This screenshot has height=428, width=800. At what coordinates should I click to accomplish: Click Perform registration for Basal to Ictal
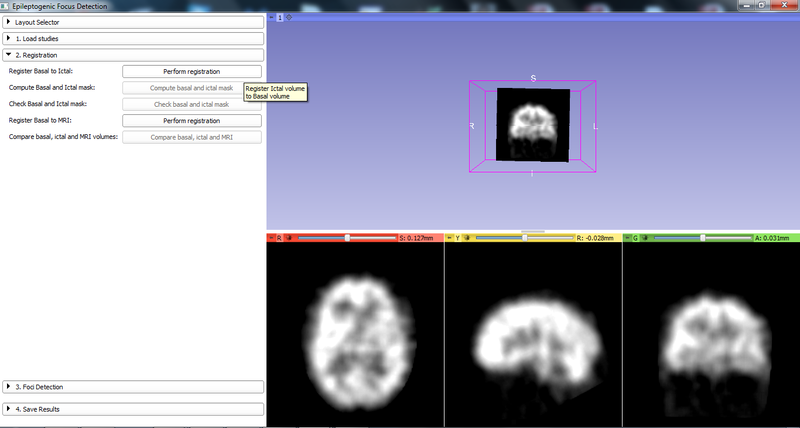click(192, 71)
